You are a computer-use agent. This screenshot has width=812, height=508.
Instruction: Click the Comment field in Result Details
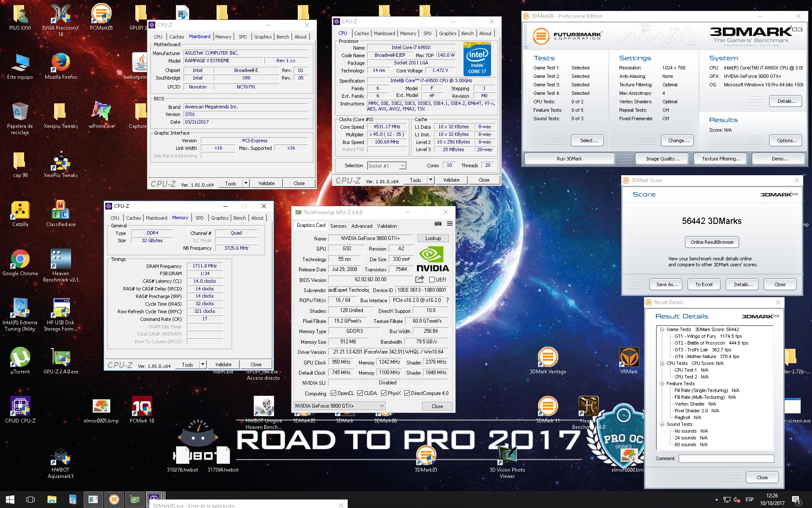click(x=726, y=458)
